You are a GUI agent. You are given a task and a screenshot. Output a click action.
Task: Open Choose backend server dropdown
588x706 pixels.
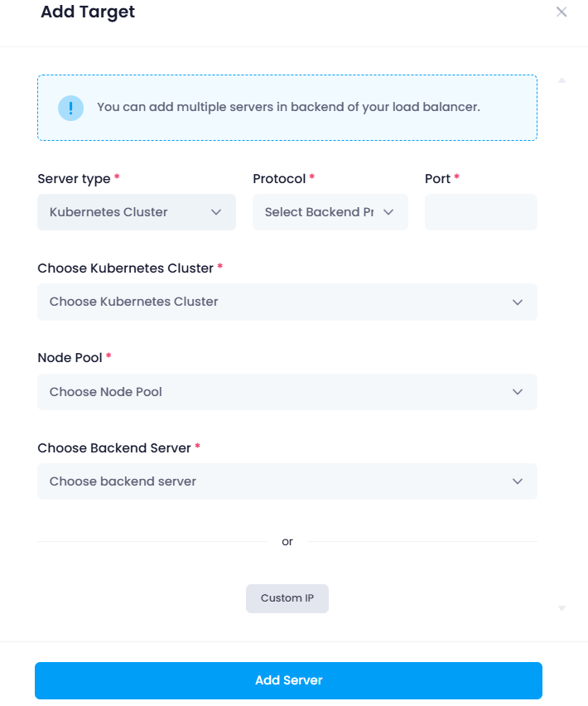coord(287,481)
